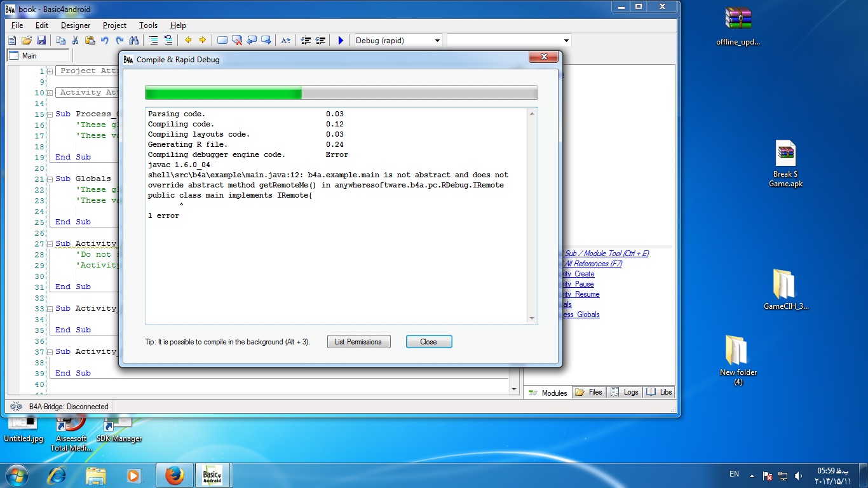This screenshot has height=488, width=868.
Task: Click the All References (F7) link
Action: pyautogui.click(x=593, y=264)
